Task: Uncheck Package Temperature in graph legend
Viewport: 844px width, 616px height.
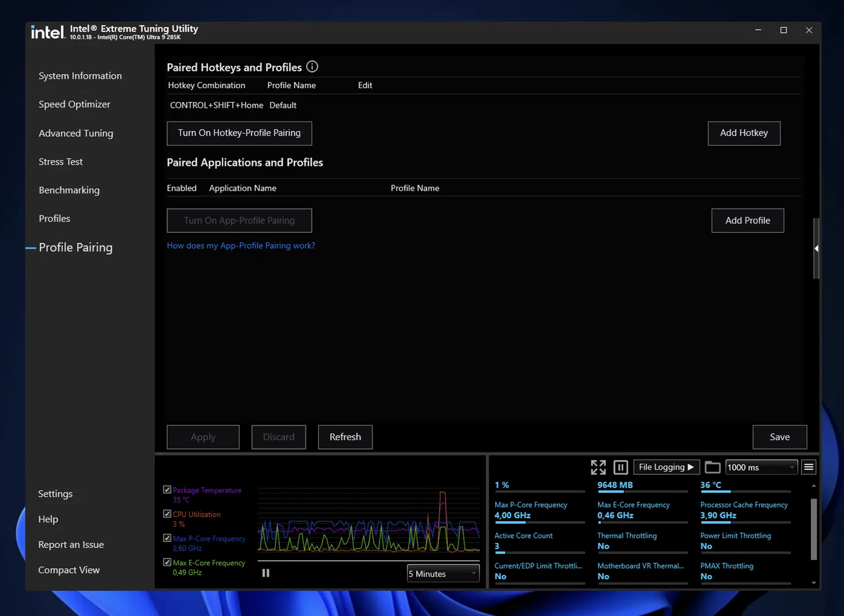Action: [x=167, y=489]
